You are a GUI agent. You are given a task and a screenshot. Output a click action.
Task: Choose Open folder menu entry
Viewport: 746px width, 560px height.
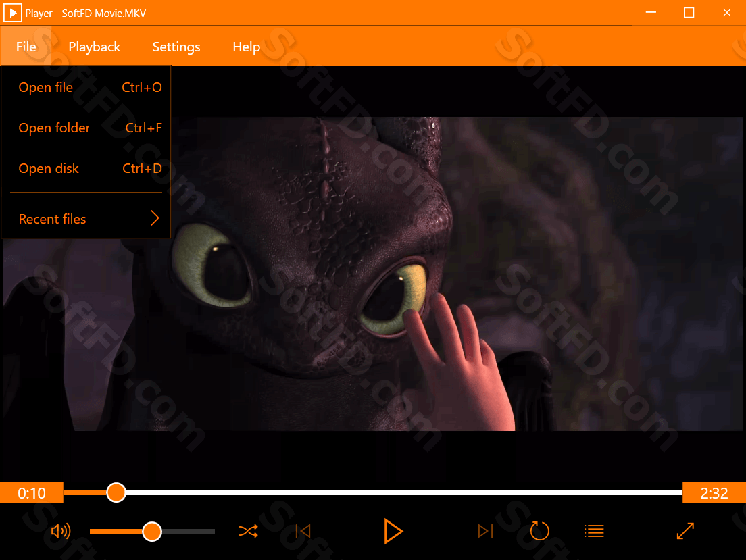[x=86, y=128]
